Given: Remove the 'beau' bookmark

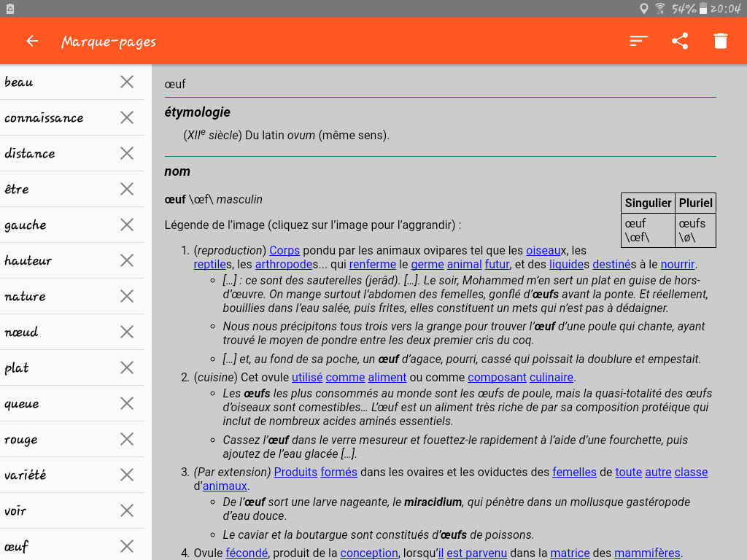Looking at the screenshot, I should tap(127, 82).
